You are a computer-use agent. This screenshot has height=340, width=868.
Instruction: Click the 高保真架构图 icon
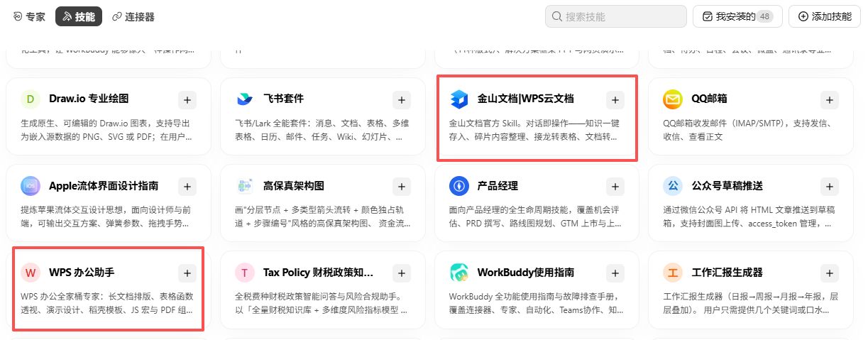click(245, 186)
